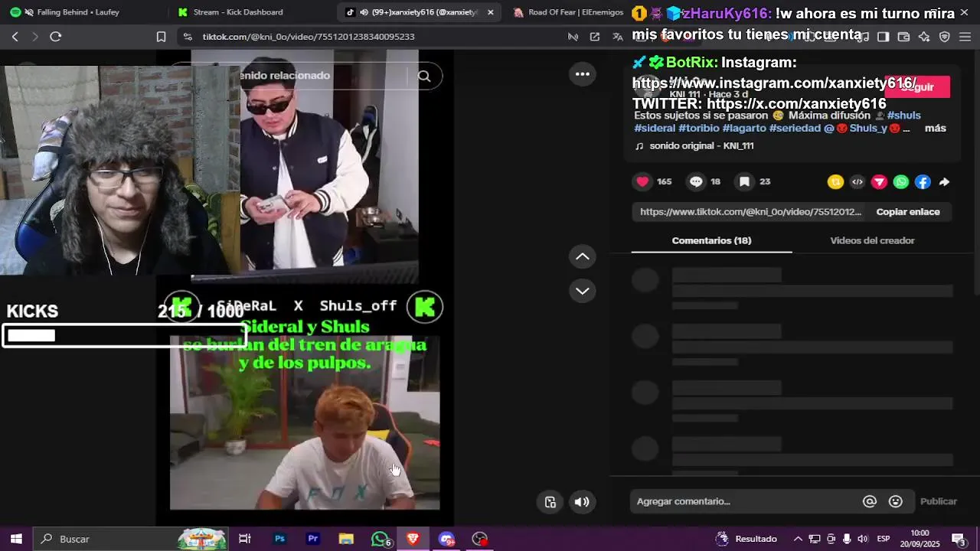This screenshot has width=980, height=551.
Task: Share video to Facebook
Action: [x=923, y=181]
